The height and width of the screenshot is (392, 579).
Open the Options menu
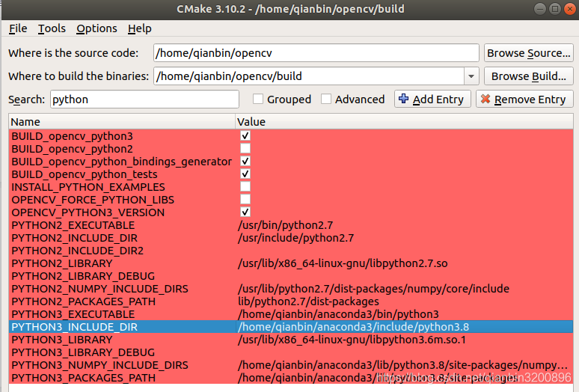click(96, 28)
